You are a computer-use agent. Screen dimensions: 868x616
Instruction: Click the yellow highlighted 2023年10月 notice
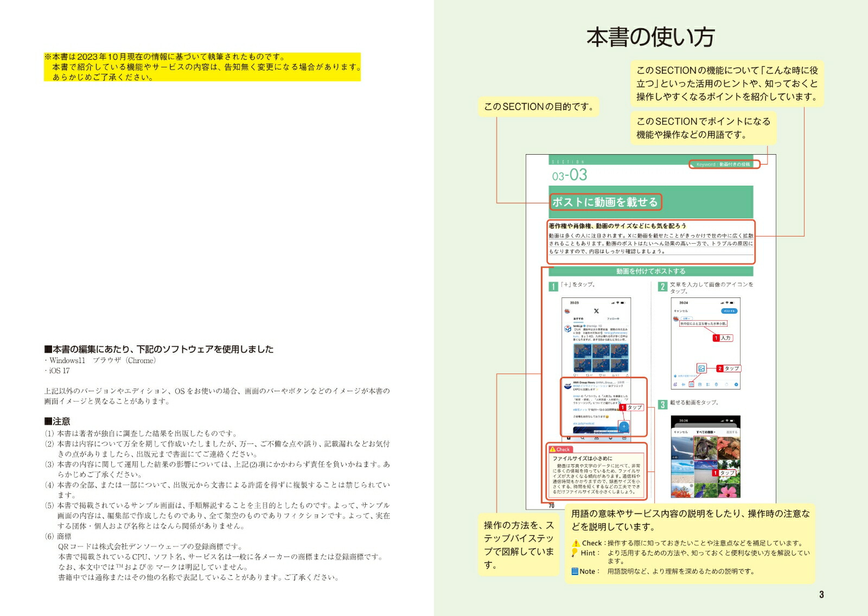[x=202, y=67]
